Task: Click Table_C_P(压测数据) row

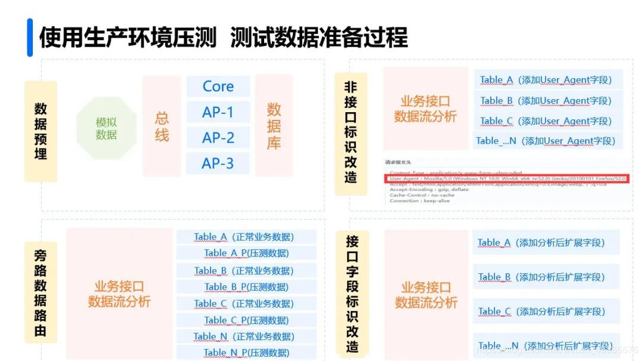Action: coord(246,320)
